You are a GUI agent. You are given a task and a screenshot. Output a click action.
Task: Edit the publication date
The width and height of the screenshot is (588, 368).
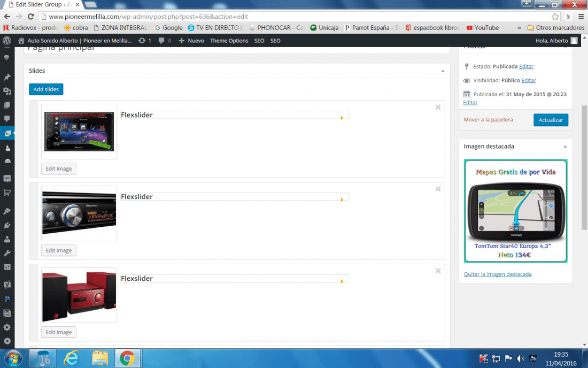click(470, 102)
